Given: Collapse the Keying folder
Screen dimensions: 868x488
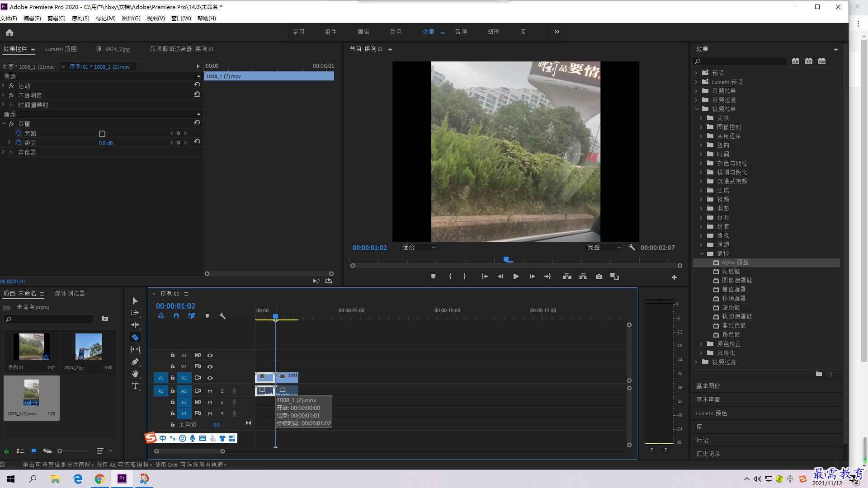Looking at the screenshot, I should [702, 253].
